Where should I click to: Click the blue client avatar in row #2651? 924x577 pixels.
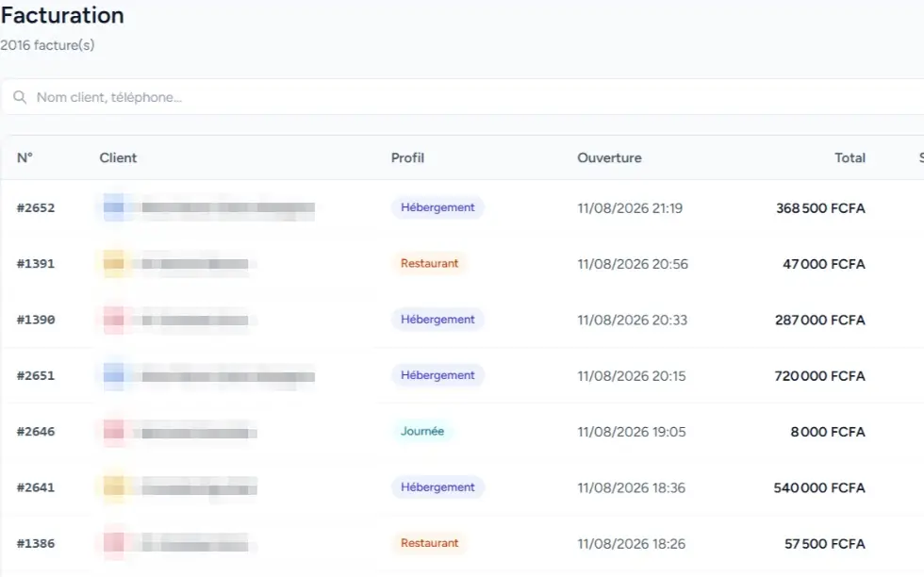[x=113, y=375]
